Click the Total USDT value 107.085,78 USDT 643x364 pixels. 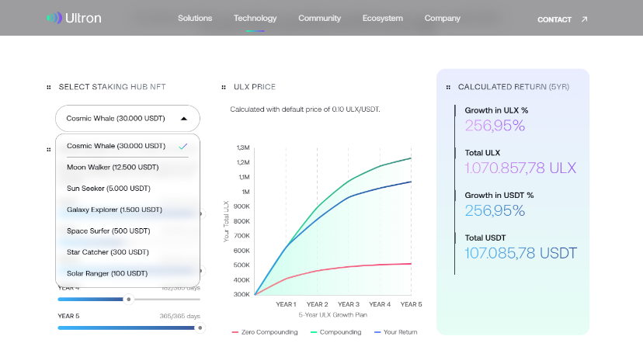[x=521, y=253]
